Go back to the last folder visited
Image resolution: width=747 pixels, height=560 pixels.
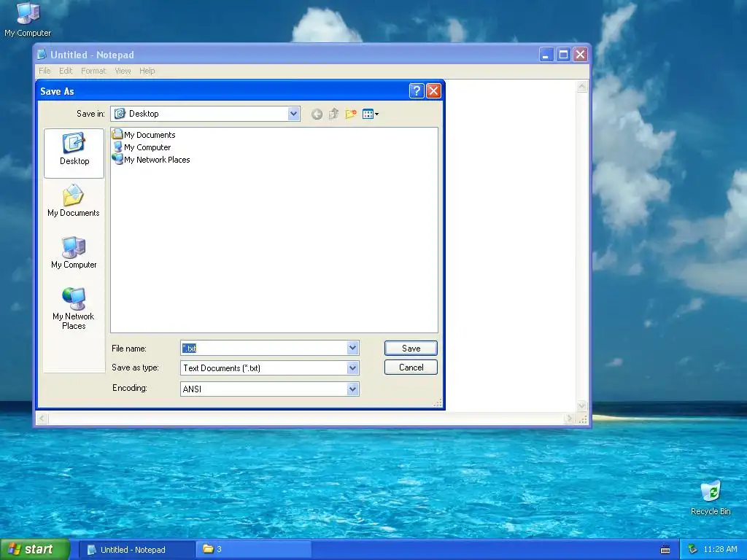(317, 114)
